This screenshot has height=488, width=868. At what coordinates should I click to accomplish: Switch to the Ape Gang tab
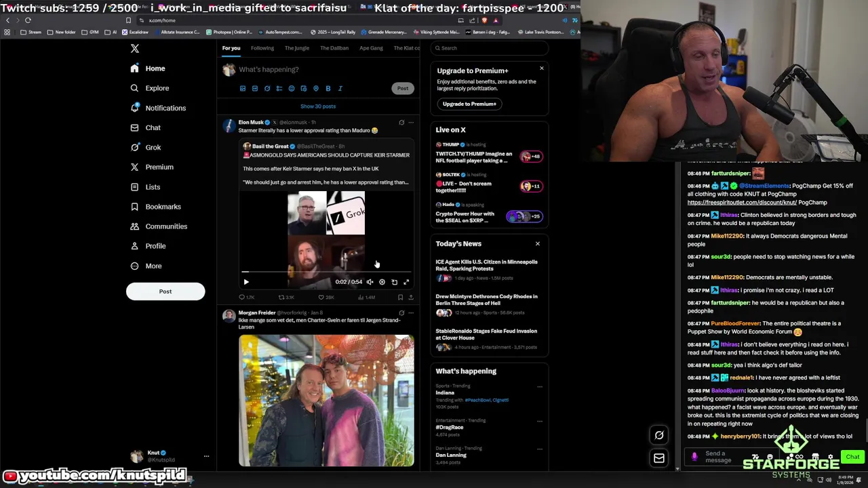[371, 48]
